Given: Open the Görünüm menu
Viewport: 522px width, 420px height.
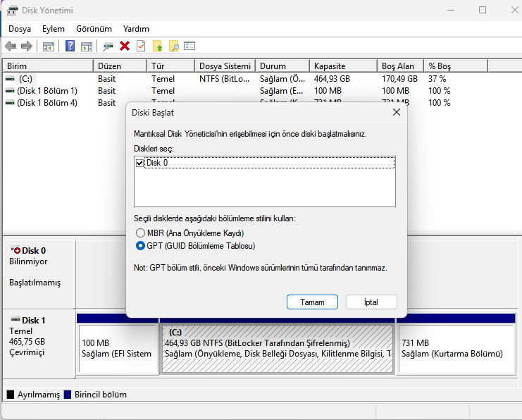Looking at the screenshot, I should click(94, 29).
